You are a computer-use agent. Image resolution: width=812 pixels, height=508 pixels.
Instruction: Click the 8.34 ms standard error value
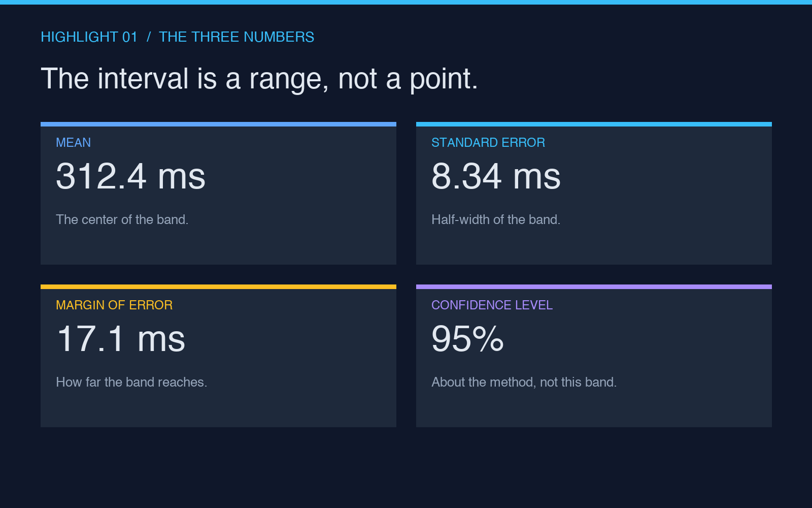tap(496, 176)
